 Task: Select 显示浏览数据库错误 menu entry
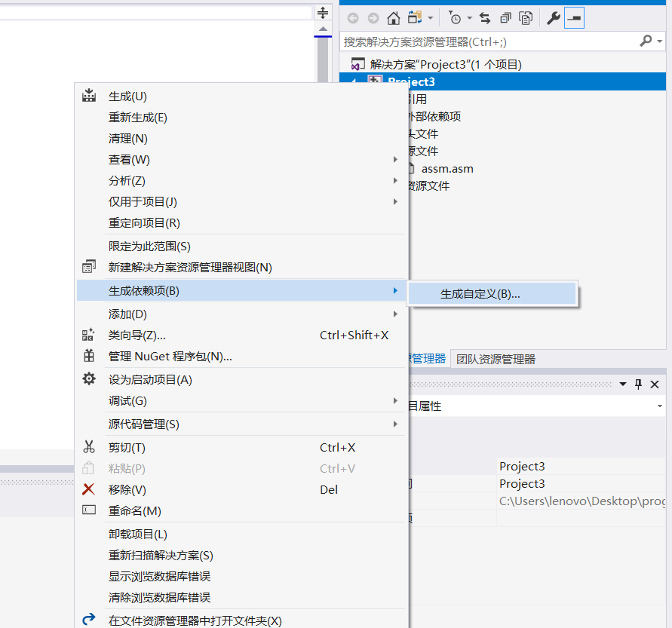click(x=241, y=576)
